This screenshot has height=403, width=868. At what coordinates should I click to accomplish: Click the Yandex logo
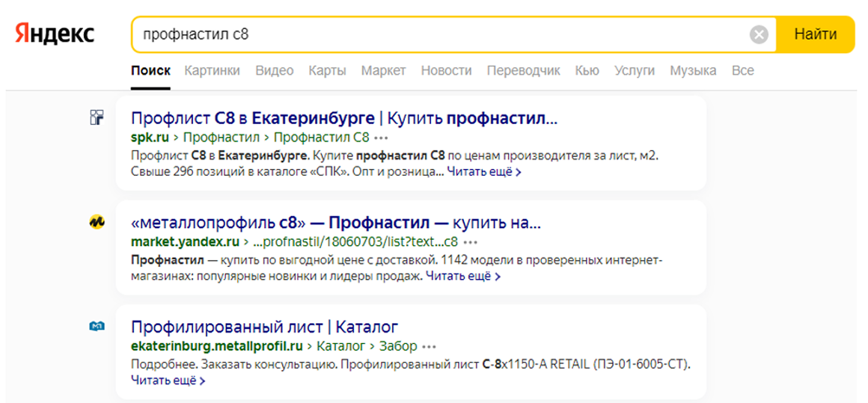coord(55,34)
